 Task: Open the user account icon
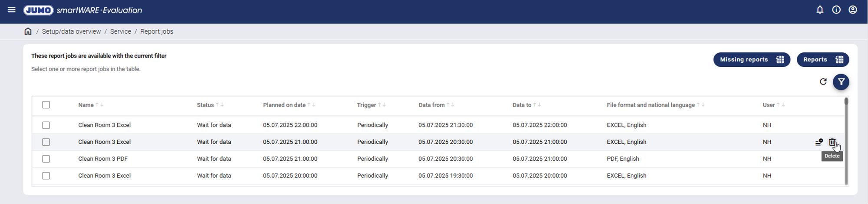click(852, 10)
